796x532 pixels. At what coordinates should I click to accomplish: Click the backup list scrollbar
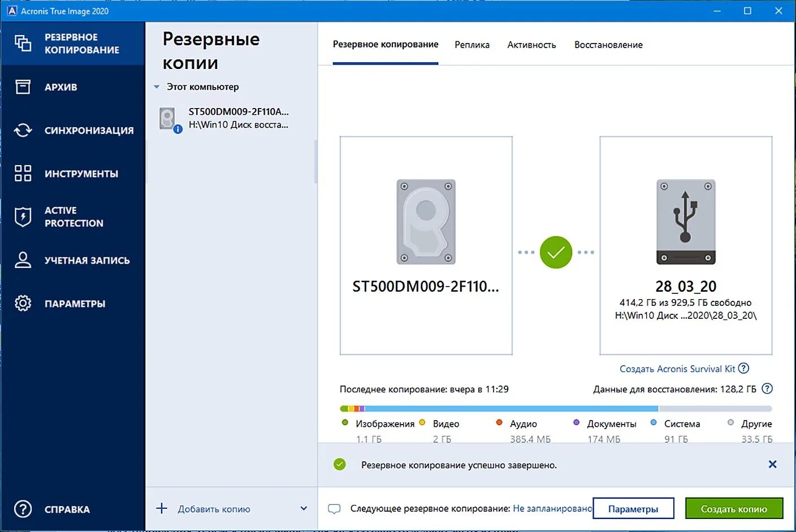(315, 162)
